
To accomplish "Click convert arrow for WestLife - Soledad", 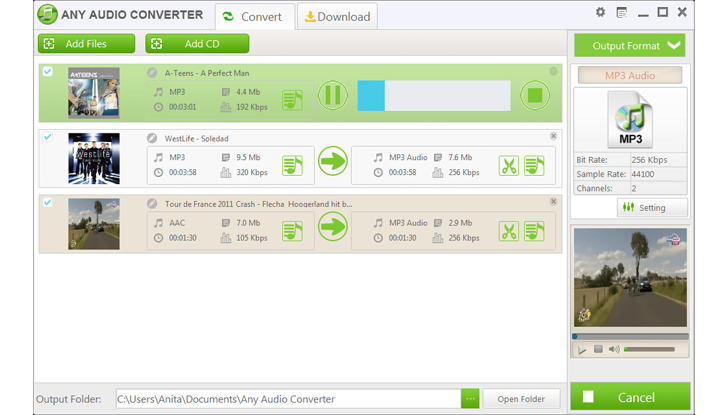I will pos(332,161).
